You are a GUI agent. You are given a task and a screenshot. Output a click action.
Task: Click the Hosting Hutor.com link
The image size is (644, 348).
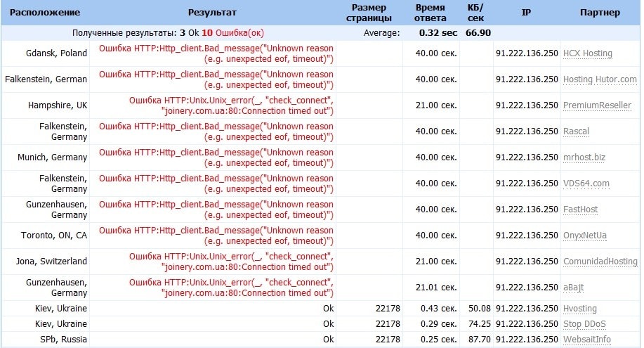coord(600,79)
